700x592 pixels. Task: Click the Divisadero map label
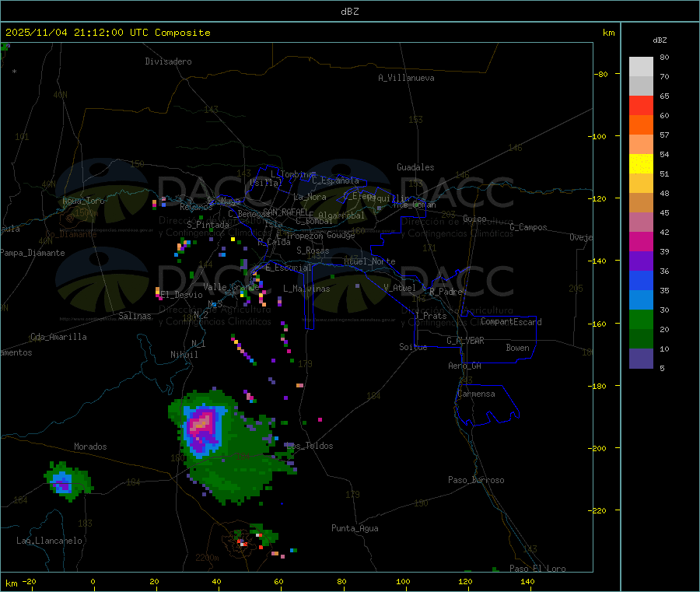coord(168,61)
